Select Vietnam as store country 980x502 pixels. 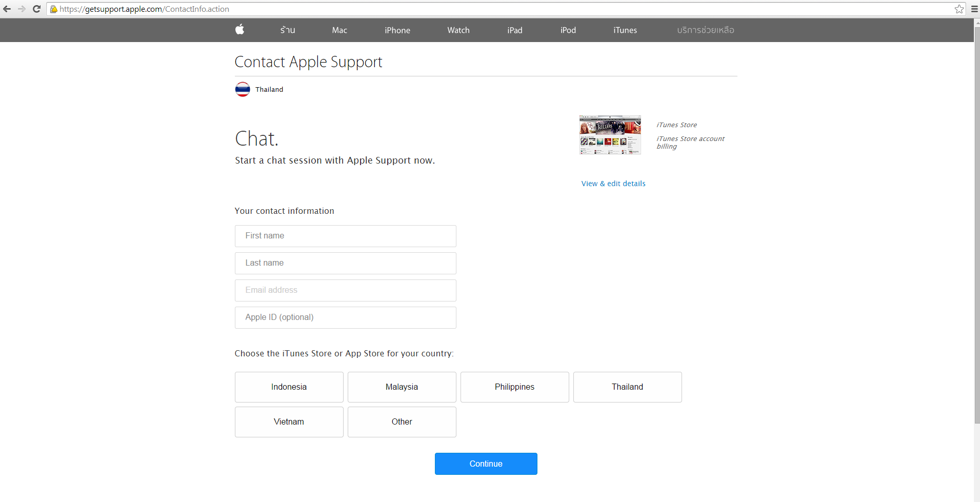[289, 422]
